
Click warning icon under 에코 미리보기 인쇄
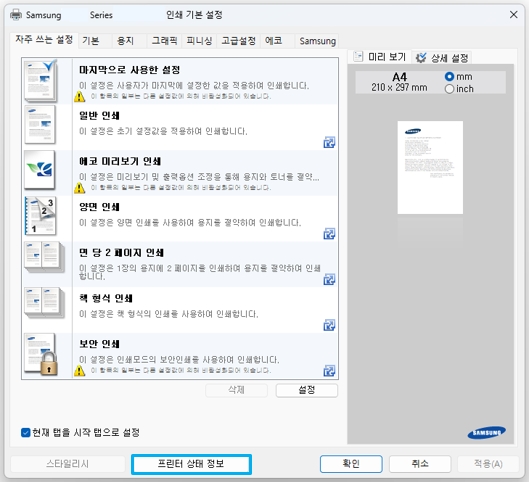point(80,188)
